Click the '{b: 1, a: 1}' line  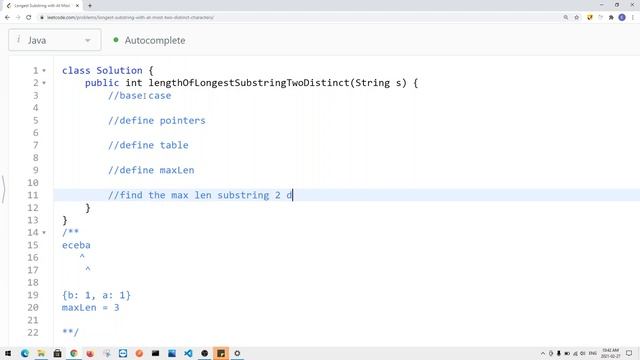(96, 295)
